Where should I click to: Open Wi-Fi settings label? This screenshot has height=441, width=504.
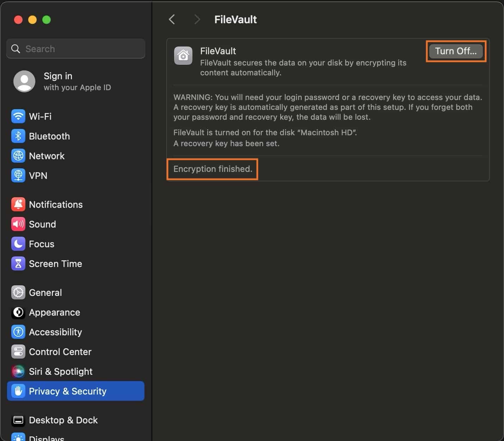pos(40,116)
